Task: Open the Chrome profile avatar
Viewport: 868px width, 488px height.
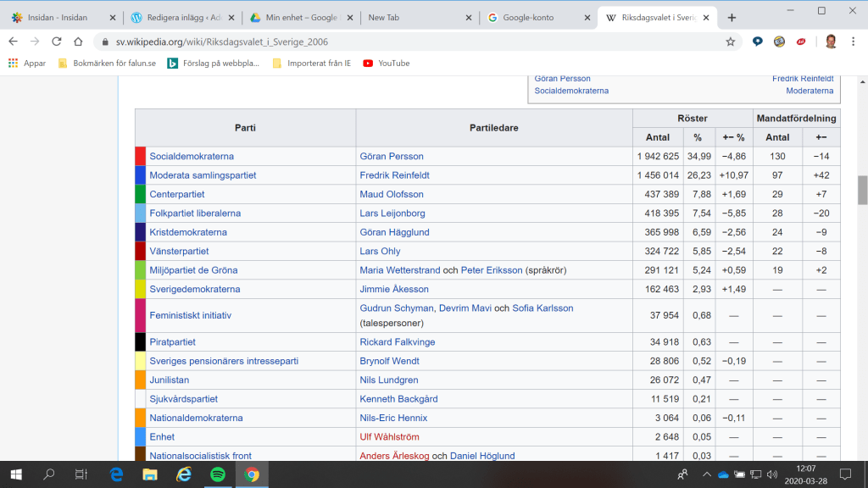Action: pos(830,42)
